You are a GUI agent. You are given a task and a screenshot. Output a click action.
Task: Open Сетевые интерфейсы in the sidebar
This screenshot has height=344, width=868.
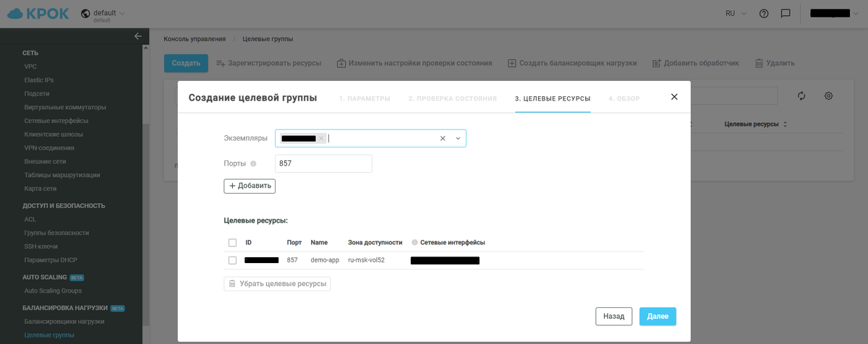(x=56, y=121)
